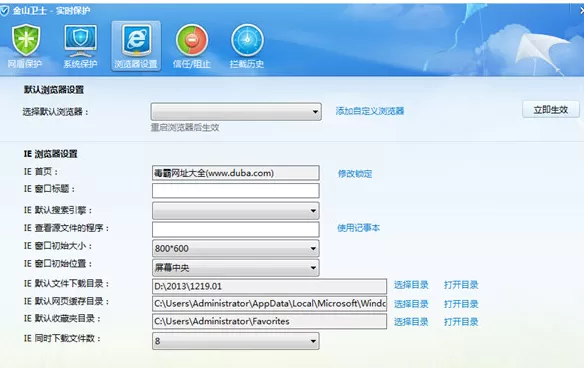The image size is (584, 368).
Task: Click the web cache directory path field
Action: pos(269,304)
